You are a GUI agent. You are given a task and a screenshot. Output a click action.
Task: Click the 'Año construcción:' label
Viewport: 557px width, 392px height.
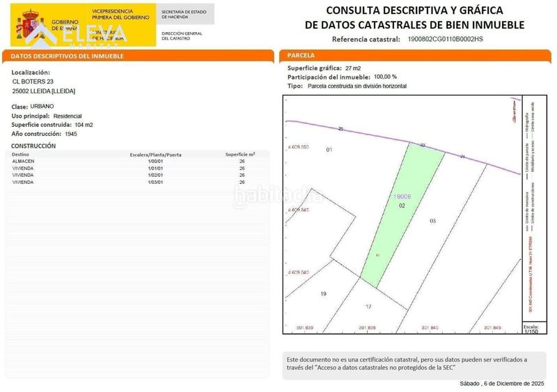[36, 134]
